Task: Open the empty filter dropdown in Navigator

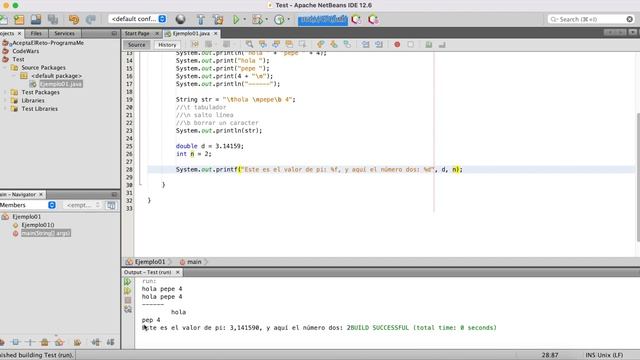Action: (83, 205)
